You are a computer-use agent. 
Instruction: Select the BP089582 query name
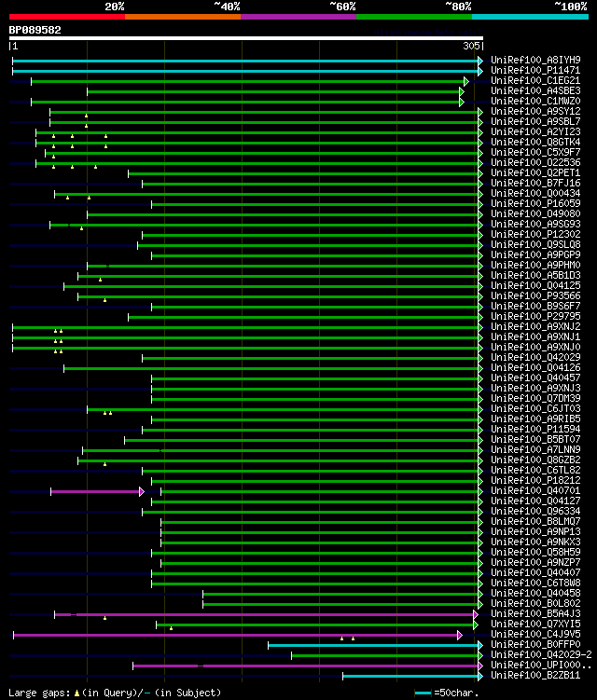[x=35, y=30]
